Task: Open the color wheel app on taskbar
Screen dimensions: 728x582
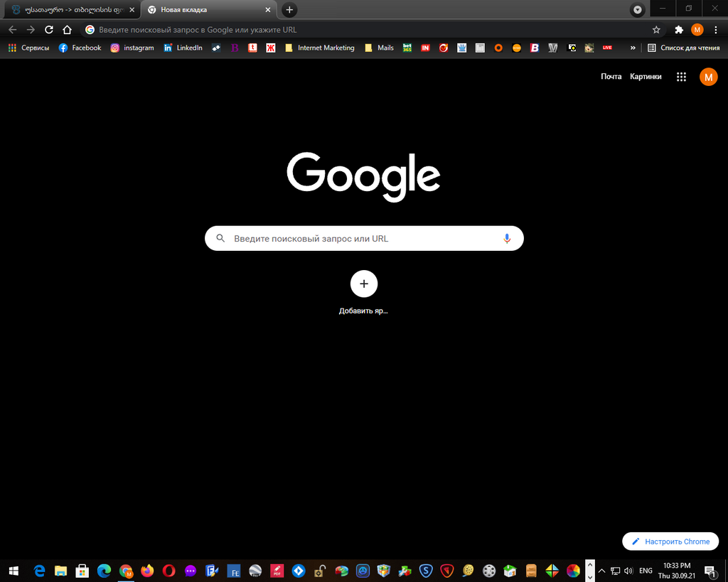Action: pyautogui.click(x=574, y=571)
